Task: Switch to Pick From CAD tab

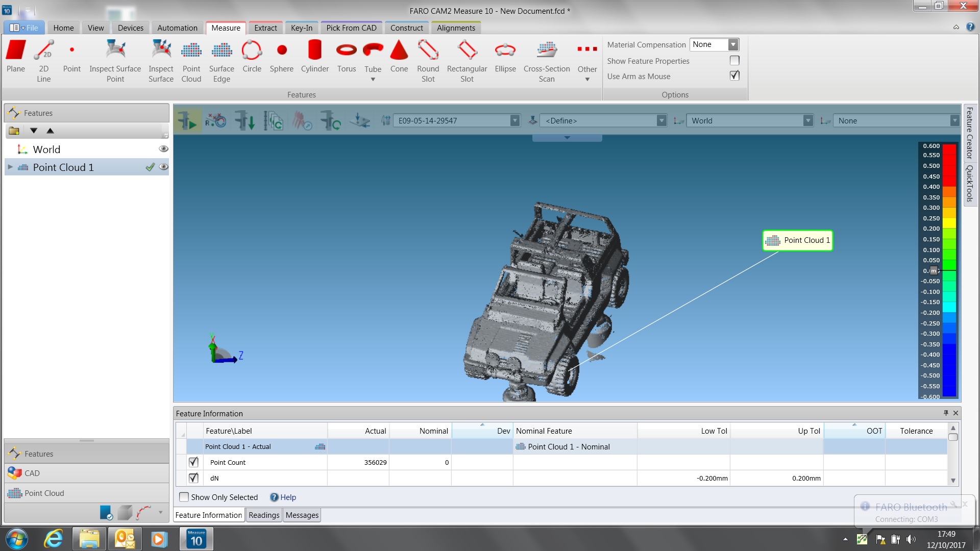Action: tap(351, 28)
